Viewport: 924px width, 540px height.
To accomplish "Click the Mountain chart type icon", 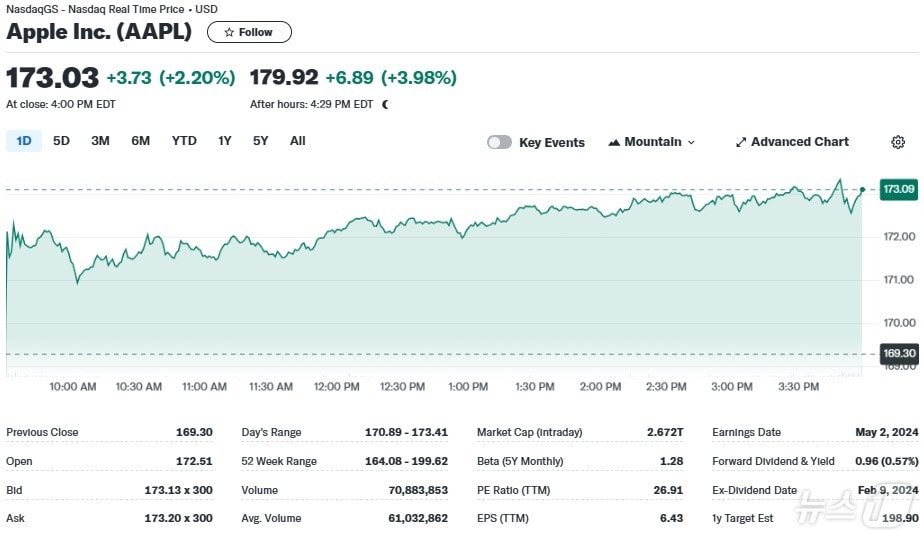I will pos(614,142).
